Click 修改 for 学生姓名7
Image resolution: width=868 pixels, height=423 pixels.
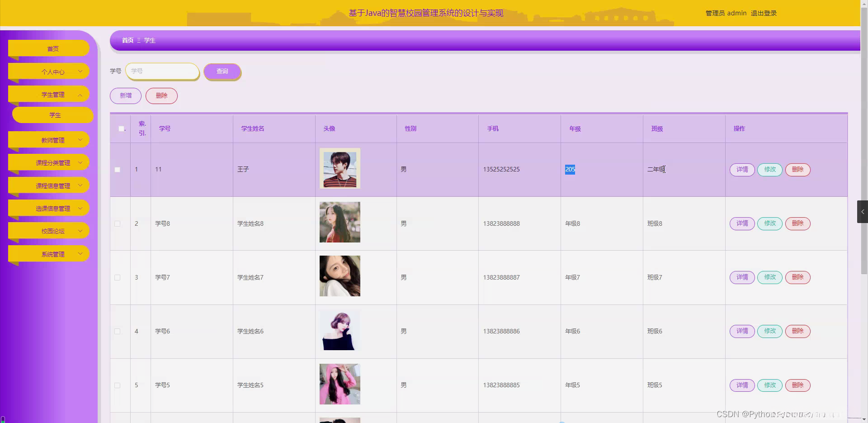(x=770, y=277)
